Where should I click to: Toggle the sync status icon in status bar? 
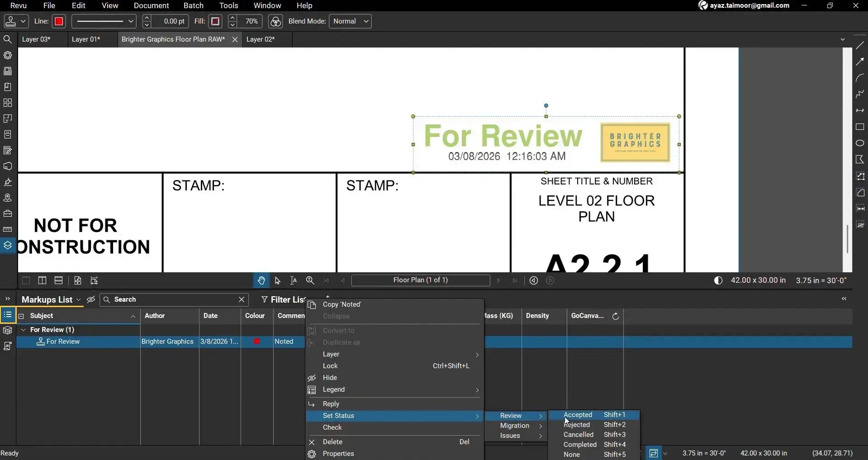pyautogui.click(x=653, y=453)
